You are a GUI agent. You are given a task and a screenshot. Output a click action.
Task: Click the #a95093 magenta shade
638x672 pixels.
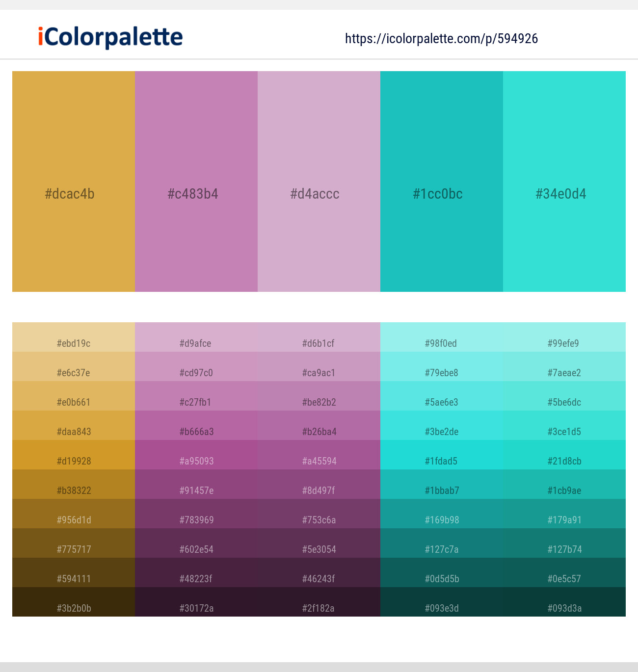(196, 455)
